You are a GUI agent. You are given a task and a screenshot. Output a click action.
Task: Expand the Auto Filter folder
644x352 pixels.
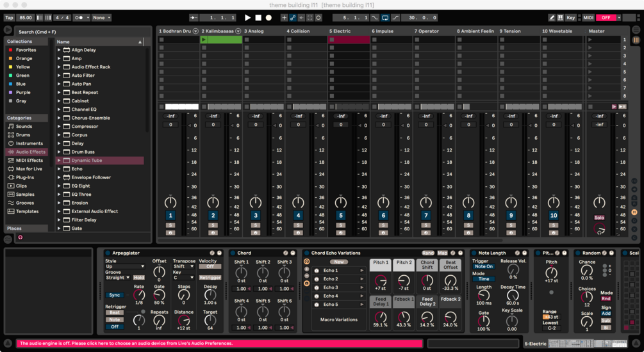59,76
